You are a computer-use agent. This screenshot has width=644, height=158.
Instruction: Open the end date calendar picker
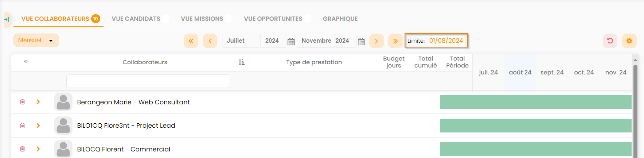coord(361,41)
